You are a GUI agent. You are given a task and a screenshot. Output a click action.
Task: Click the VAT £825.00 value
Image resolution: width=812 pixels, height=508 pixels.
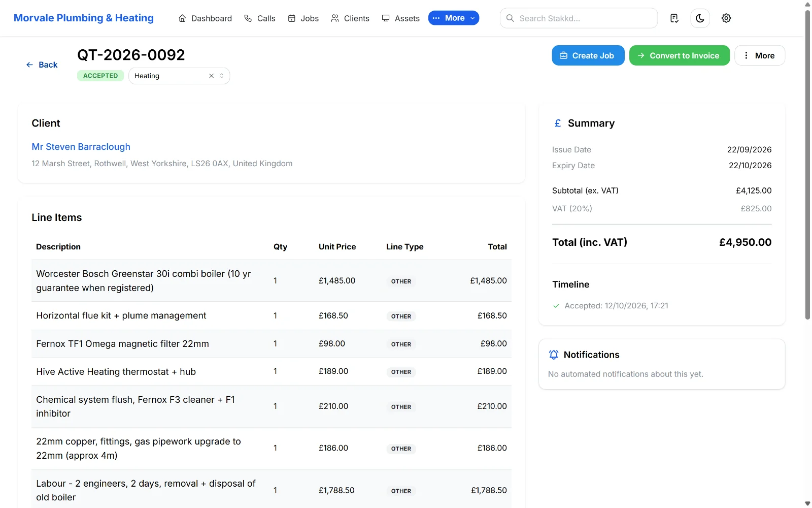click(756, 209)
